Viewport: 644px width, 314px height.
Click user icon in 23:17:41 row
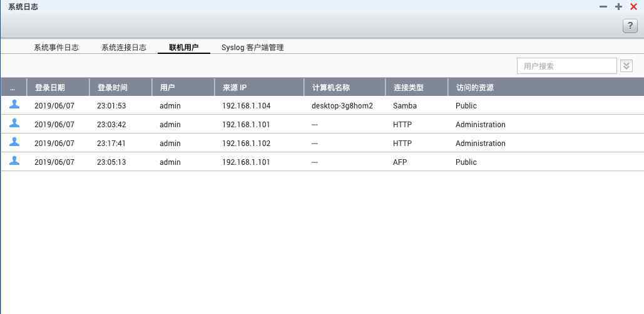tap(14, 142)
